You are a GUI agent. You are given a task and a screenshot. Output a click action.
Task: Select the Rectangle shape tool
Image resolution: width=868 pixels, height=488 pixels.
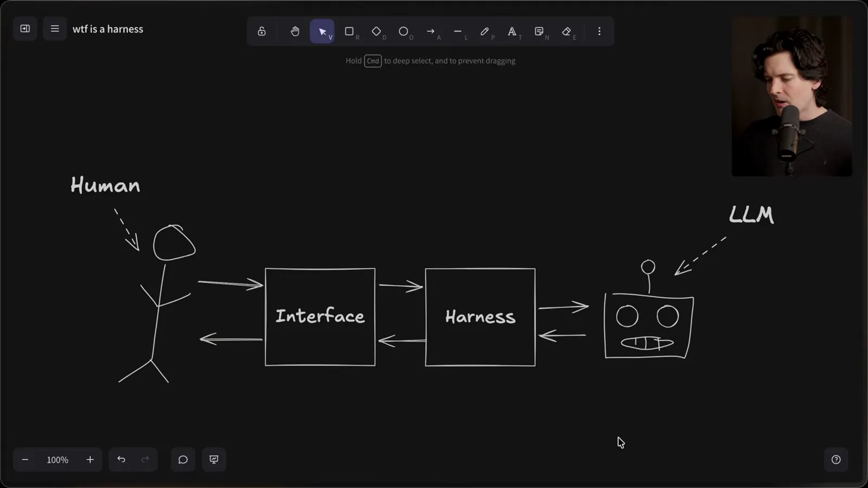349,31
